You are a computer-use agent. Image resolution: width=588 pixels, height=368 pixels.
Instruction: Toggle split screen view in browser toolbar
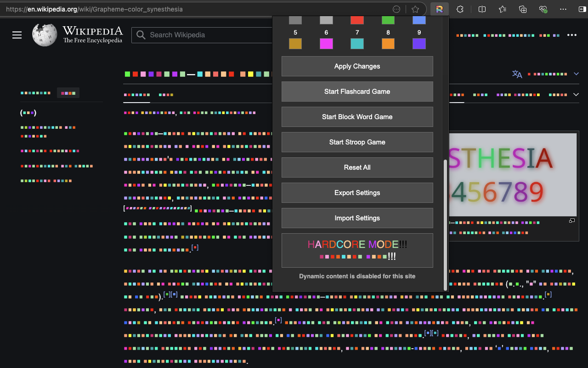pos(482,9)
